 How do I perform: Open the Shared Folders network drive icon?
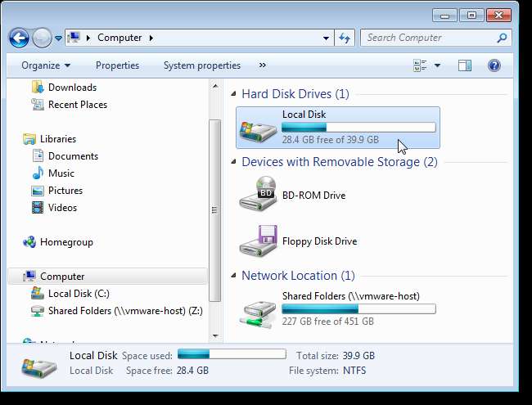[x=257, y=311]
